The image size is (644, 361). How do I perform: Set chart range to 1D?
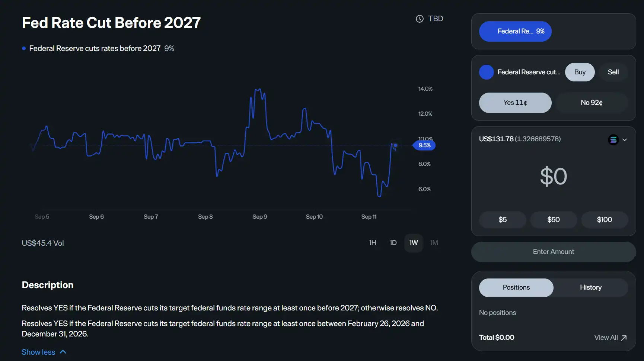(x=393, y=243)
